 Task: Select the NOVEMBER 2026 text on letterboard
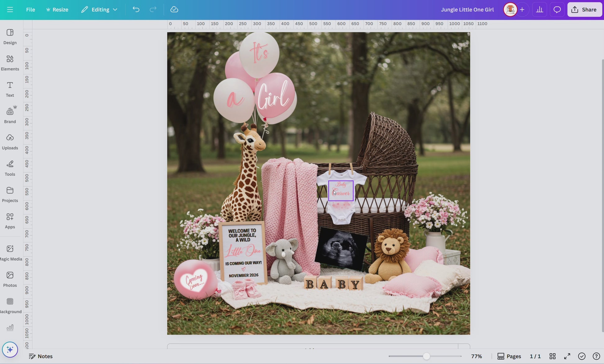[244, 275]
